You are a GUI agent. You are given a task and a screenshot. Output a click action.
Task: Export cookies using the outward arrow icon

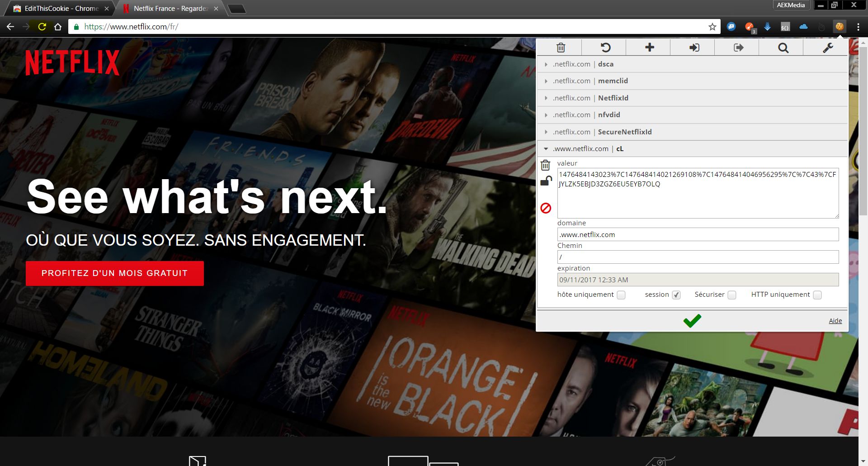point(738,47)
